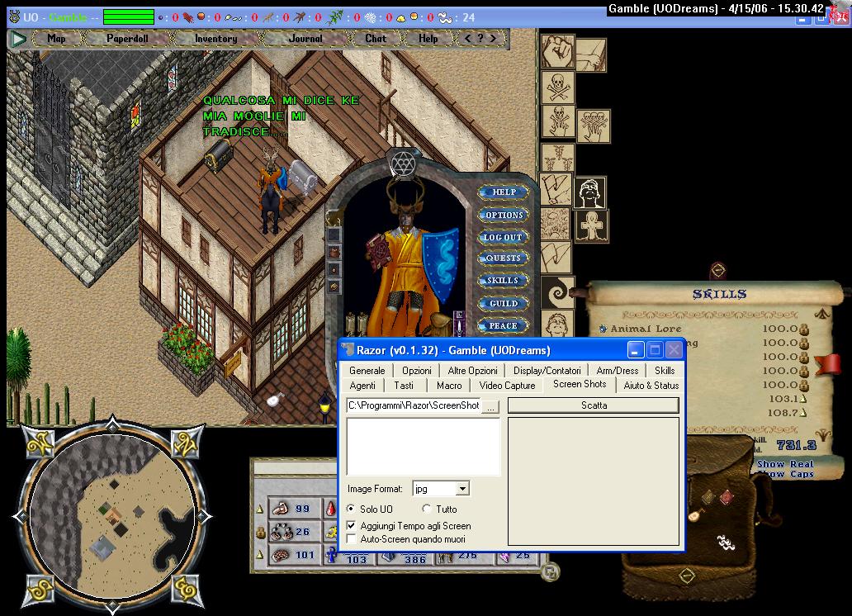
Task: Click the GUILD paperdoll button
Action: 504,303
